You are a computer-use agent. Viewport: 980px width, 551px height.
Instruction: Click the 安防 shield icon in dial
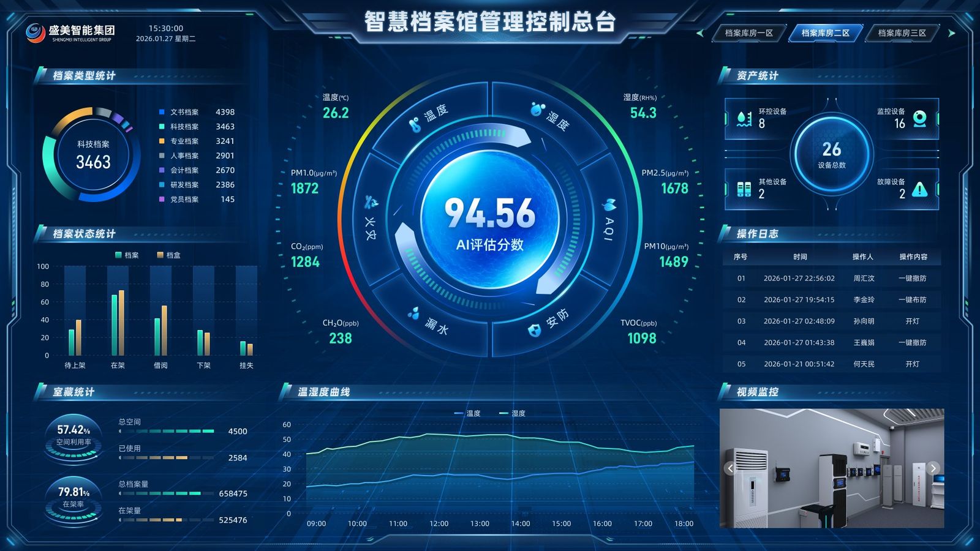click(x=535, y=331)
